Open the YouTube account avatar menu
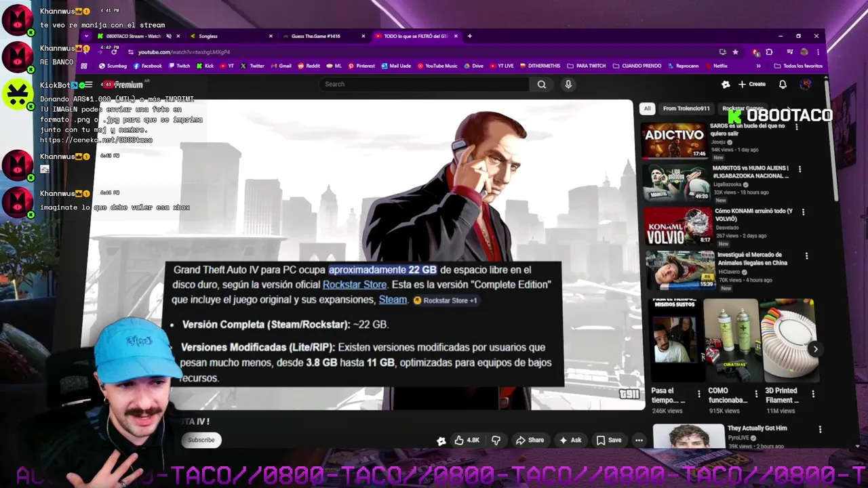The image size is (868, 488). click(x=806, y=84)
